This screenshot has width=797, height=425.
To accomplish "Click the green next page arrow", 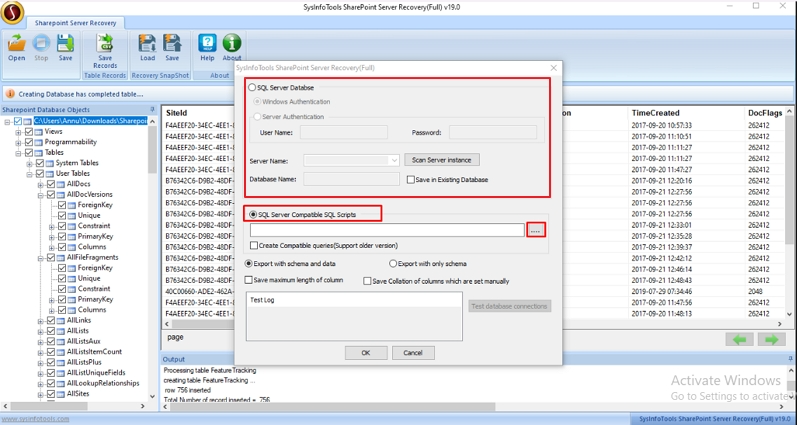I will tap(771, 340).
